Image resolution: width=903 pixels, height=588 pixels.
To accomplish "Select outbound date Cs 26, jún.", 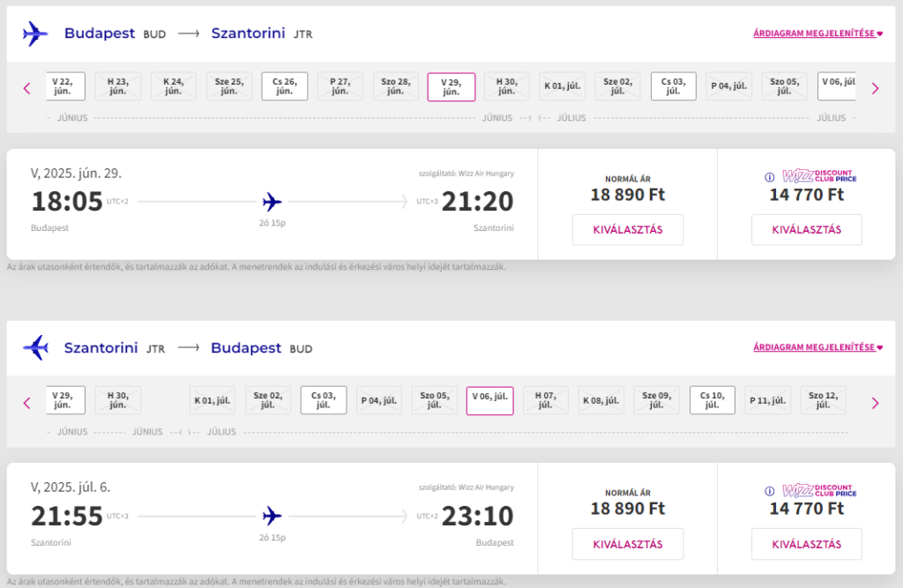I will pos(285,86).
